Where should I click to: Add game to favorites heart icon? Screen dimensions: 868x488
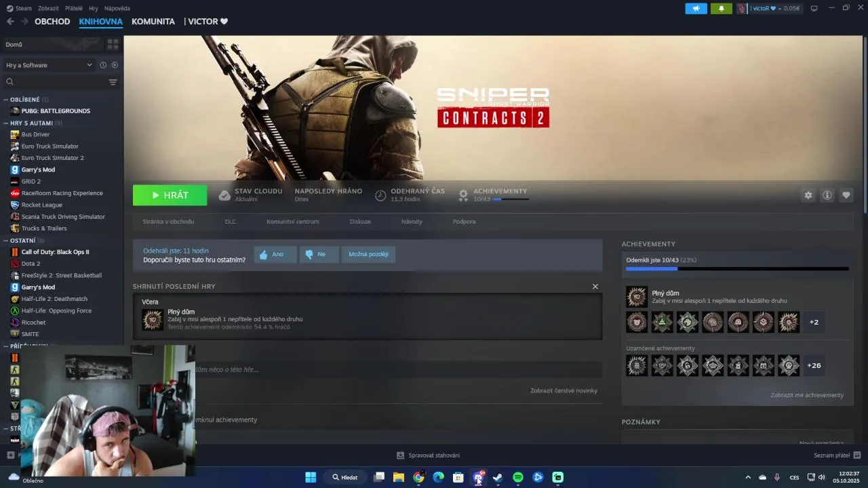click(846, 195)
